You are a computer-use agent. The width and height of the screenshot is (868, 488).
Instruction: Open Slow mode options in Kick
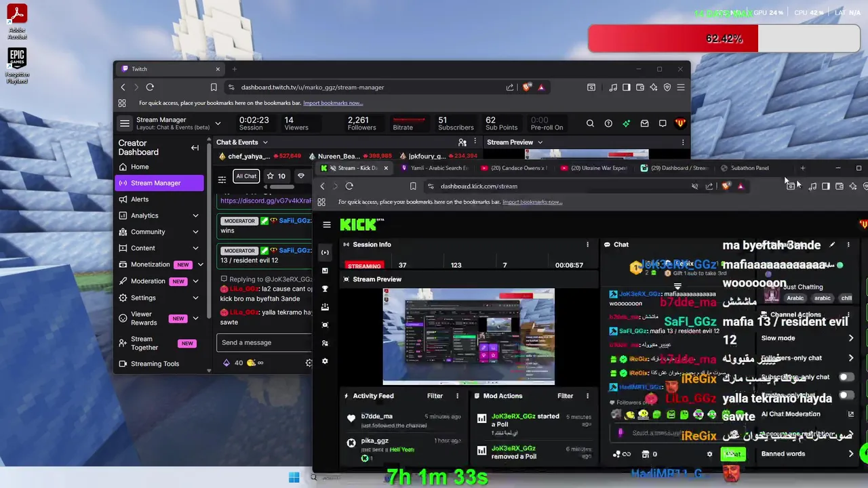(806, 338)
